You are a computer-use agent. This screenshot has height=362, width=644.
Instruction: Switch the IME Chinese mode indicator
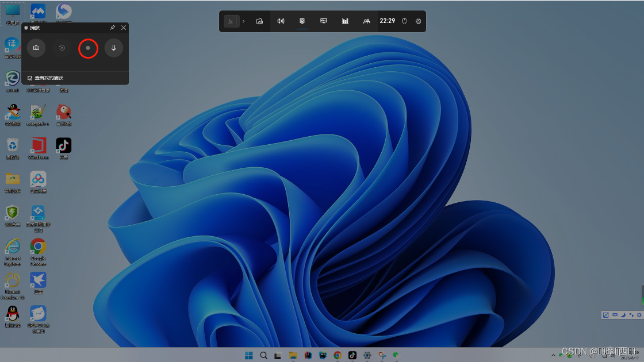coord(615,315)
